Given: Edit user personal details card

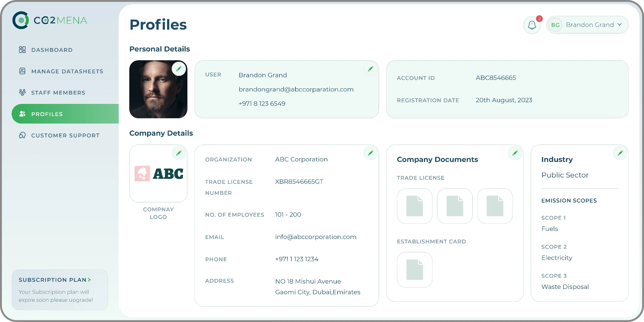Looking at the screenshot, I should coord(370,69).
